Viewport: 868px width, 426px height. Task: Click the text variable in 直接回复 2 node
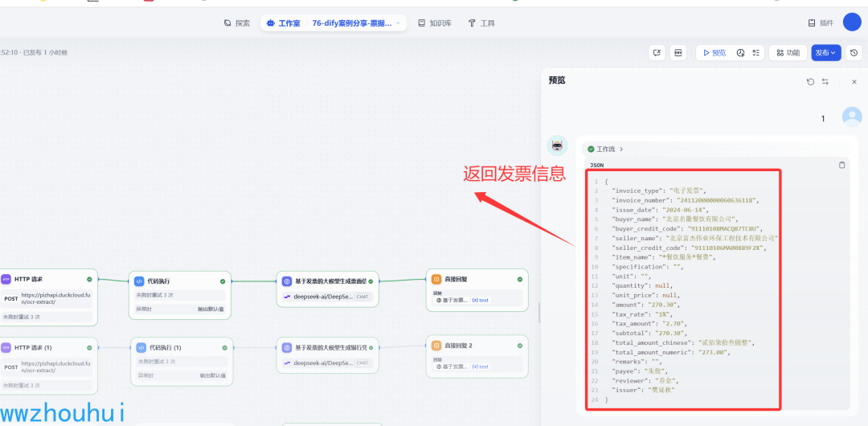tap(481, 367)
